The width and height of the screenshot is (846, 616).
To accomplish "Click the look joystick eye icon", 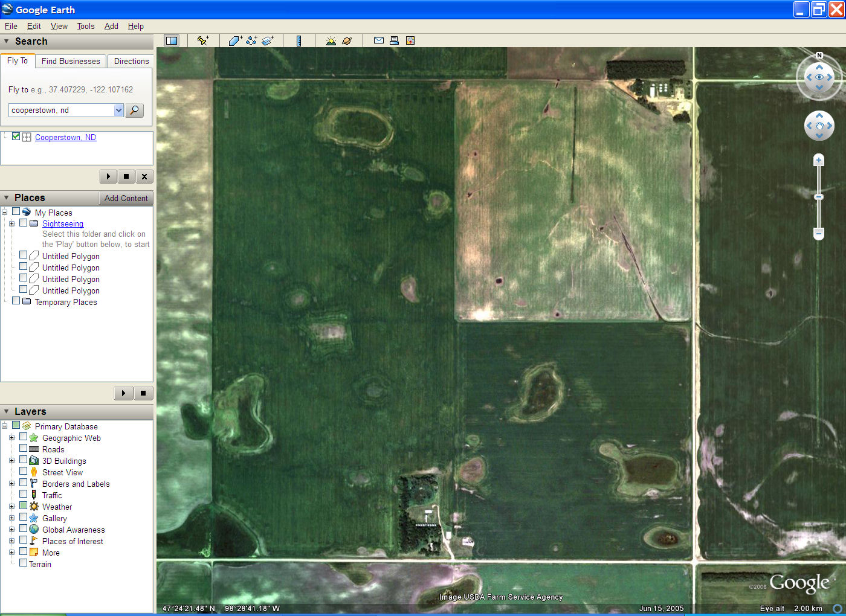I will [x=819, y=77].
